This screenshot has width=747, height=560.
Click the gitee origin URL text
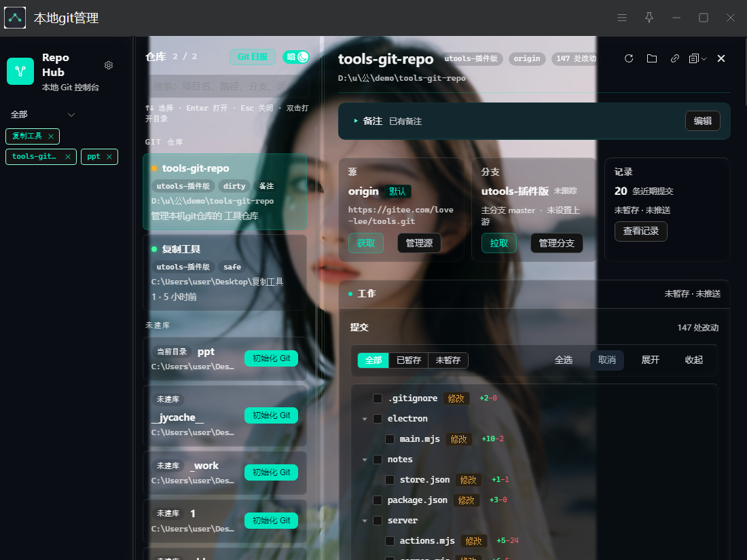tap(401, 216)
